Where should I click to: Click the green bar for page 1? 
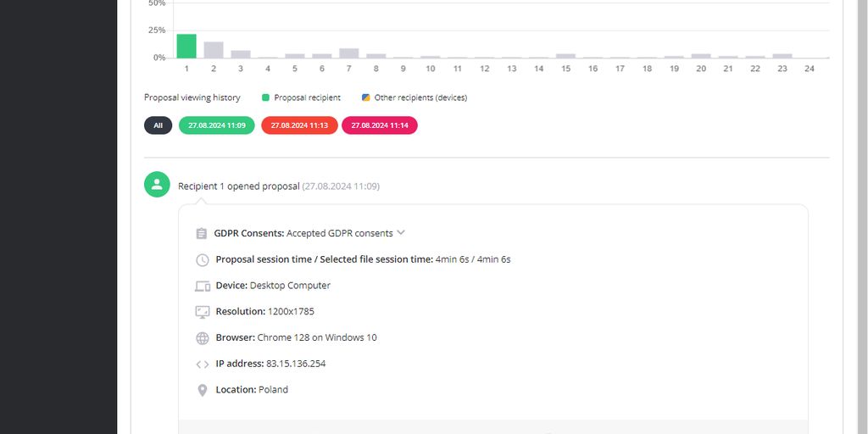[186, 47]
